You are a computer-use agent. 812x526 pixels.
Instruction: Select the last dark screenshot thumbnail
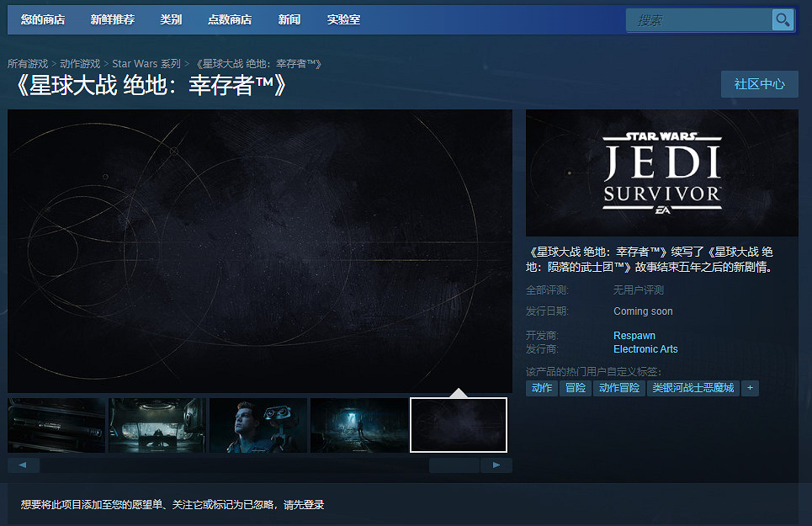[459, 424]
